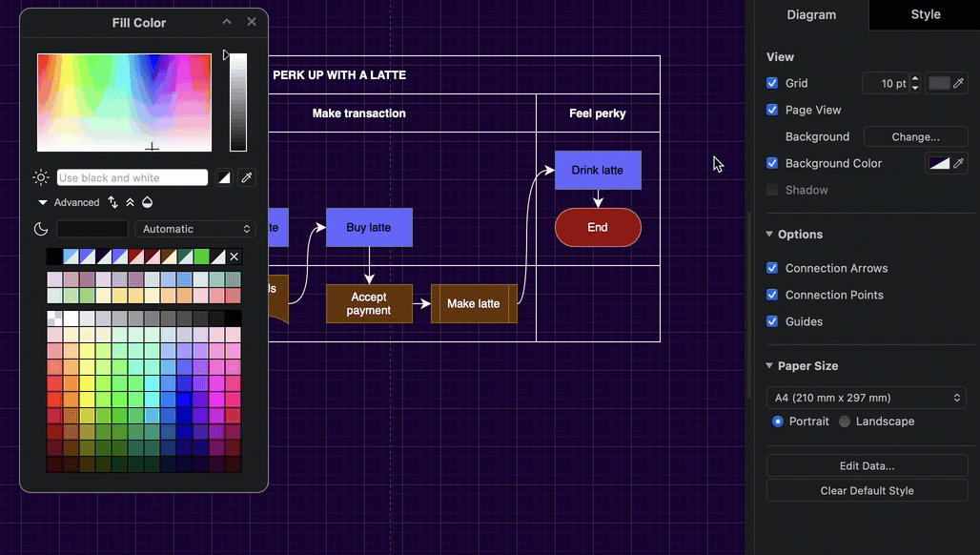Viewport: 980px width, 555px height.
Task: Select the End terminator shape
Action: click(x=598, y=228)
